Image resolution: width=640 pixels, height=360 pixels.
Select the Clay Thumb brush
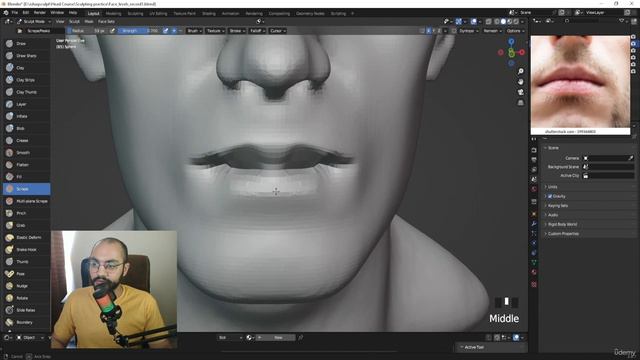[x=27, y=92]
